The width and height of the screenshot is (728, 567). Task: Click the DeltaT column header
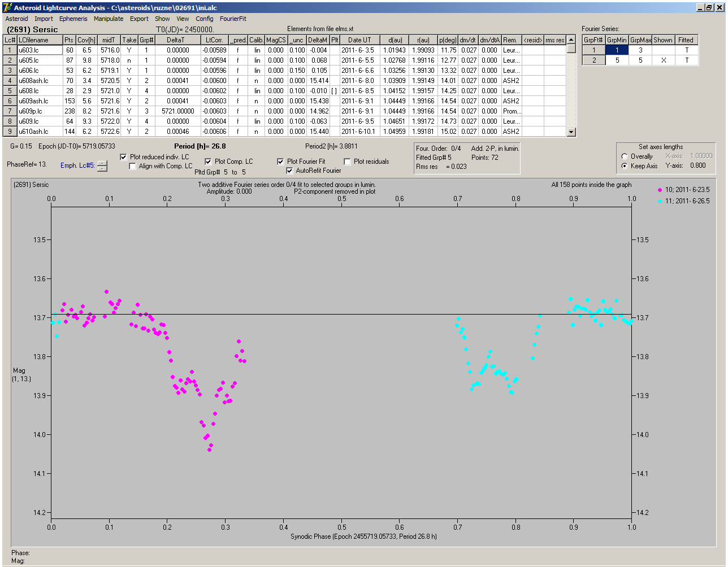click(175, 40)
